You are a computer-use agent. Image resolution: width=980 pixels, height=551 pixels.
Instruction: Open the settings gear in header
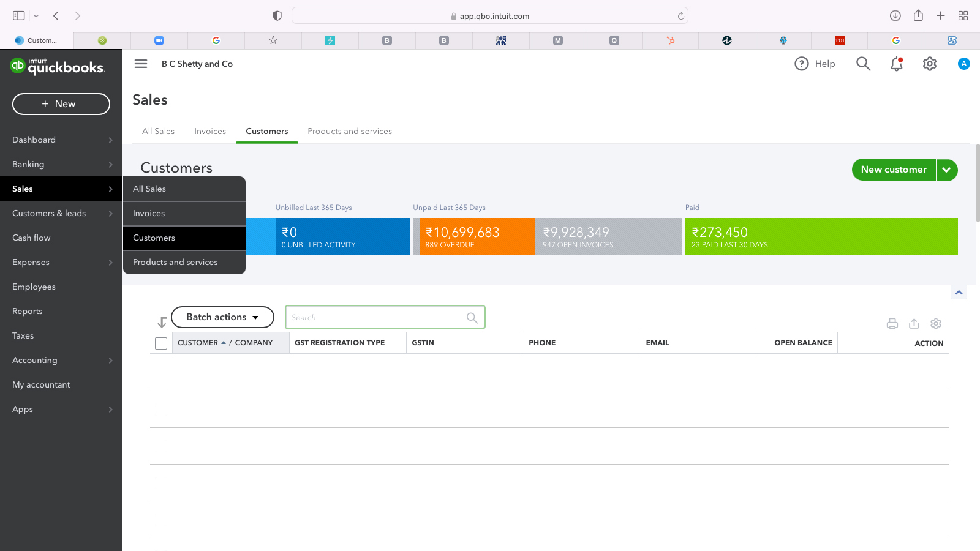(x=929, y=64)
